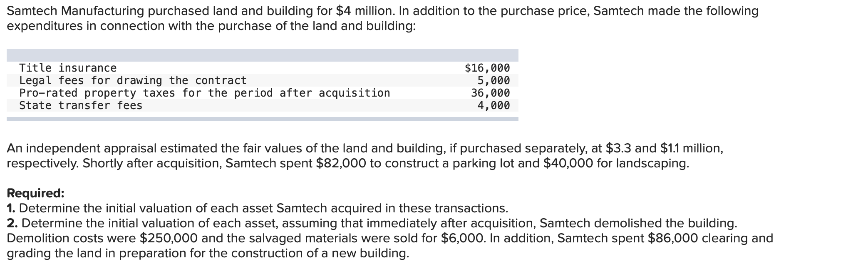Click the State transfer fees label
Screen dimensions: 868x264
coord(81,105)
